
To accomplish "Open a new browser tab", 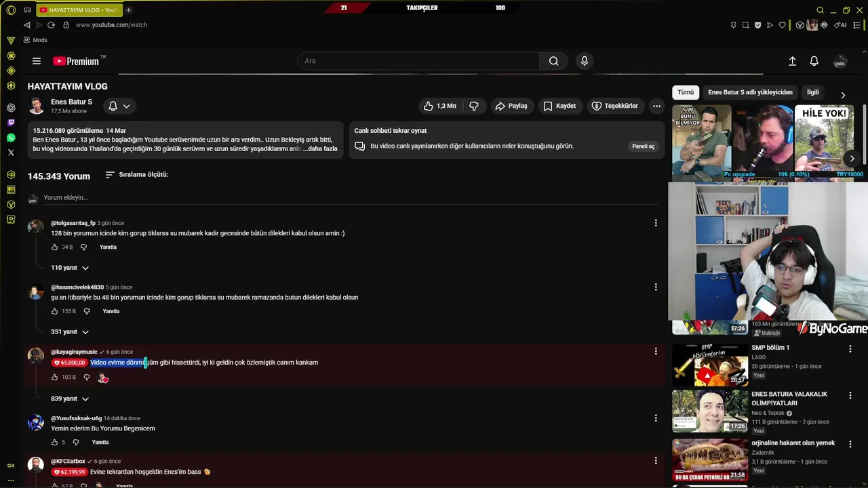I will pyautogui.click(x=128, y=10).
